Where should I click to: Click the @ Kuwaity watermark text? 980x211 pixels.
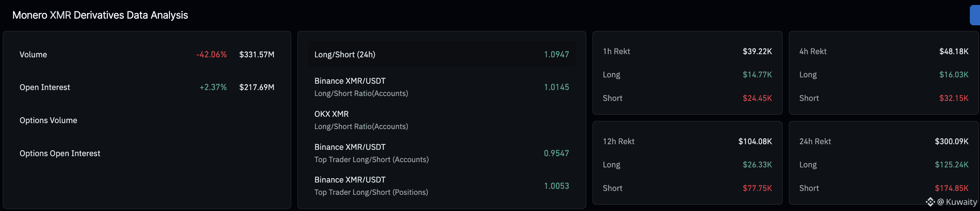(957, 202)
